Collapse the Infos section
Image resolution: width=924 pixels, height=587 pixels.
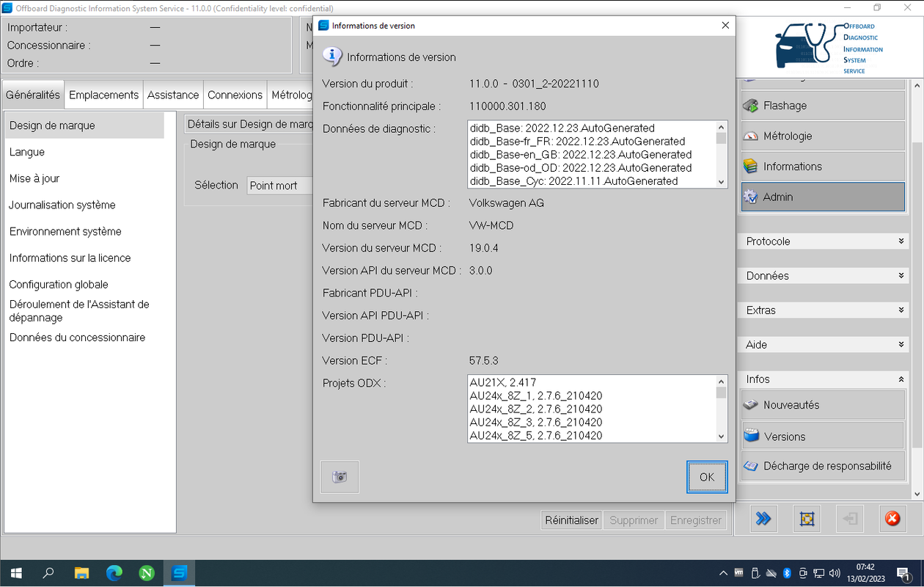(824, 379)
